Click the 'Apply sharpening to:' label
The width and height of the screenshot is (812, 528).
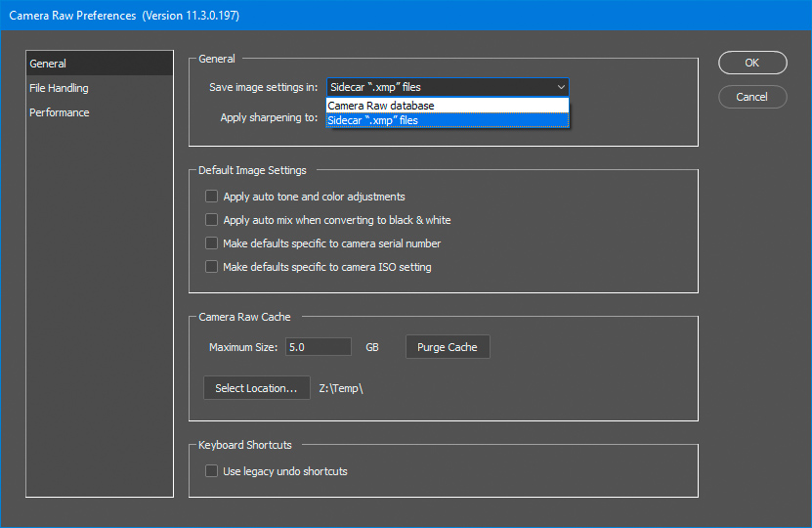pyautogui.click(x=269, y=117)
